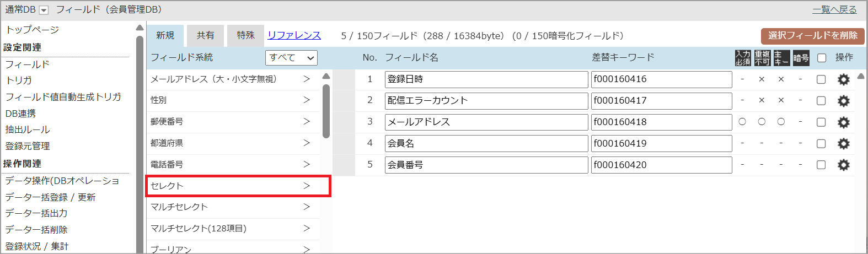This screenshot has width=868, height=254.
Task: Switch to the 特殊 tab
Action: (245, 35)
